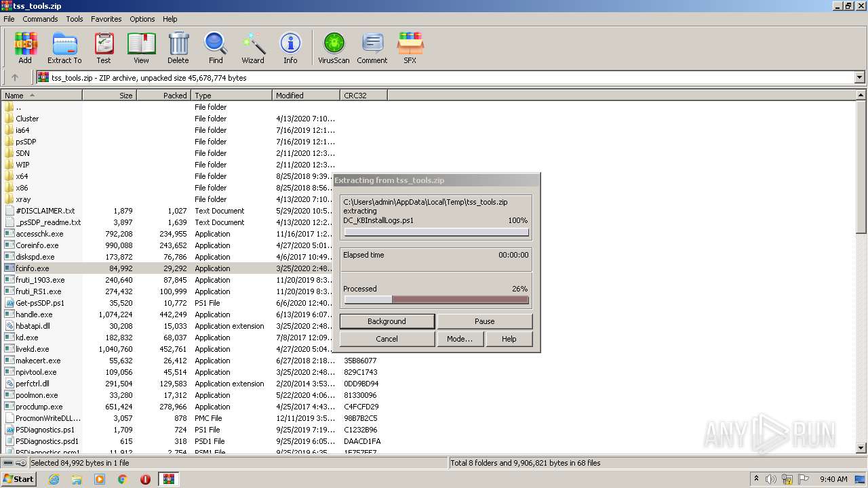Open Chrome from the taskbar
Viewport: 868px width, 488px height.
point(123,479)
